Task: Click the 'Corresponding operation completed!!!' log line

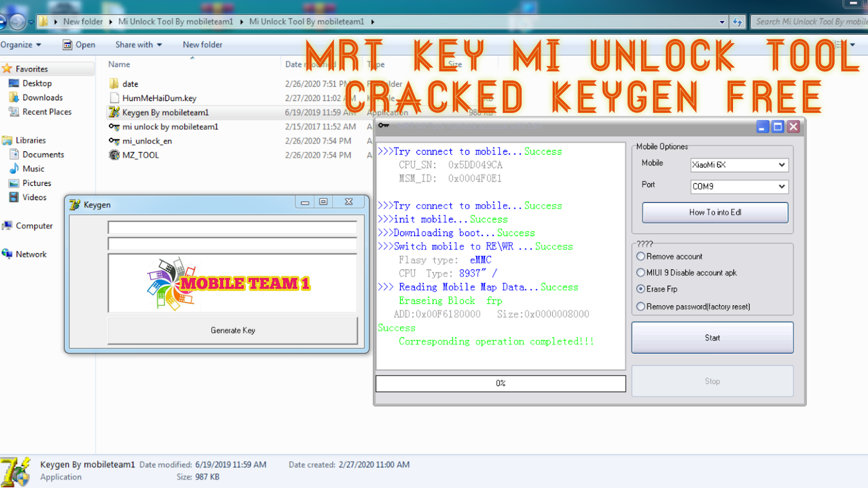Action: 496,342
